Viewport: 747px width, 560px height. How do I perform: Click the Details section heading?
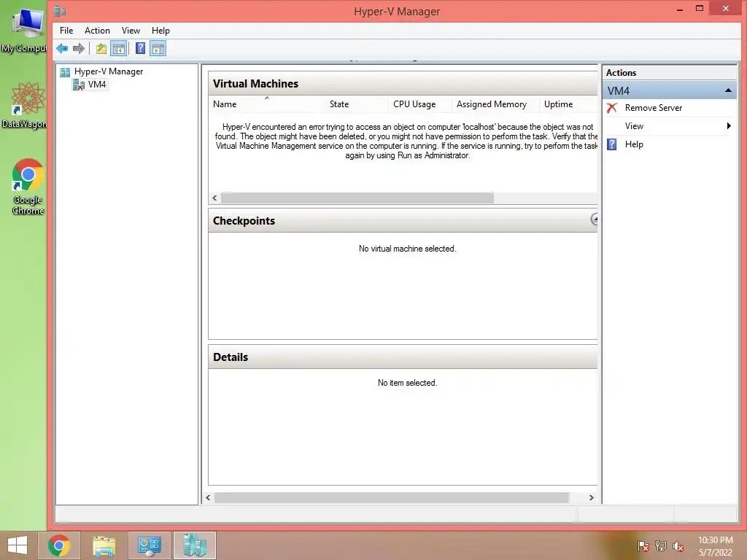pos(231,357)
